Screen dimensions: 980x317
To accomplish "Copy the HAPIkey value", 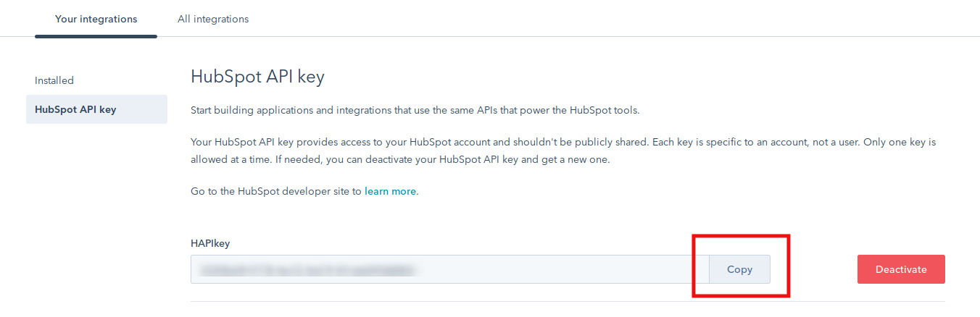I will click(x=739, y=269).
